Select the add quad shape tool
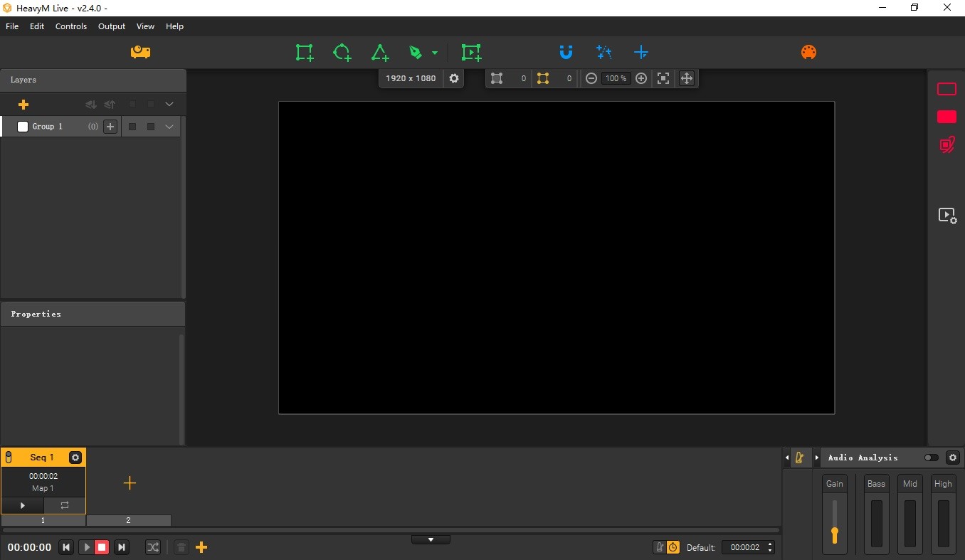 (305, 52)
